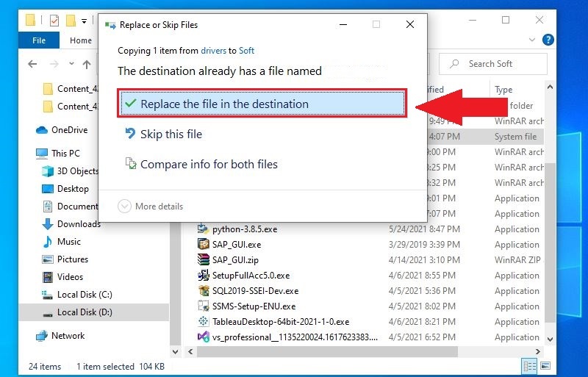Select the python-3.8.5.exe file

245,229
